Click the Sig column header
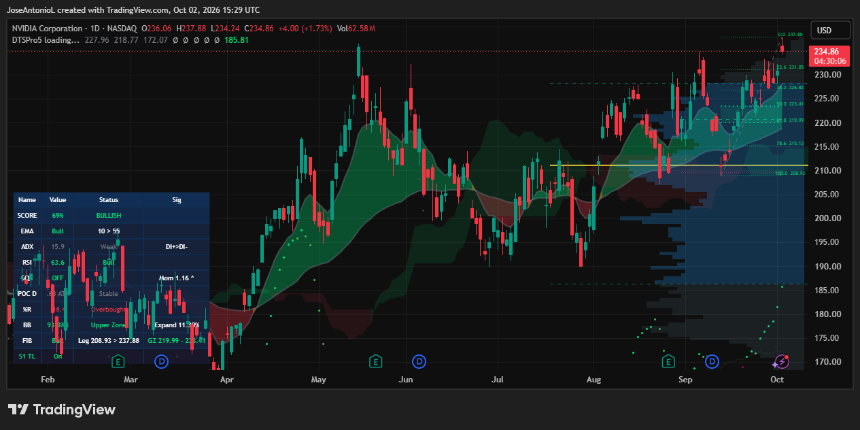This screenshot has width=860, height=430. pos(174,200)
